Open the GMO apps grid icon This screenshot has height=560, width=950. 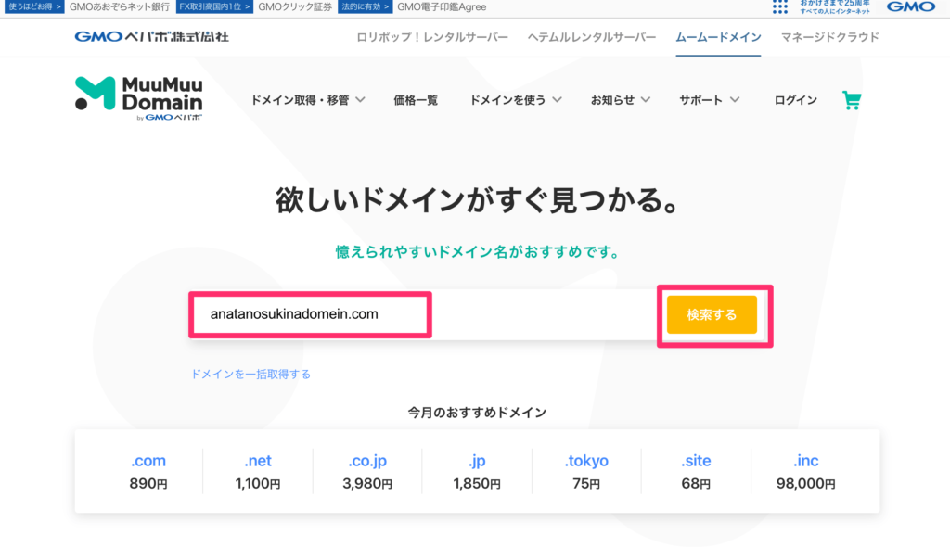coord(780,7)
